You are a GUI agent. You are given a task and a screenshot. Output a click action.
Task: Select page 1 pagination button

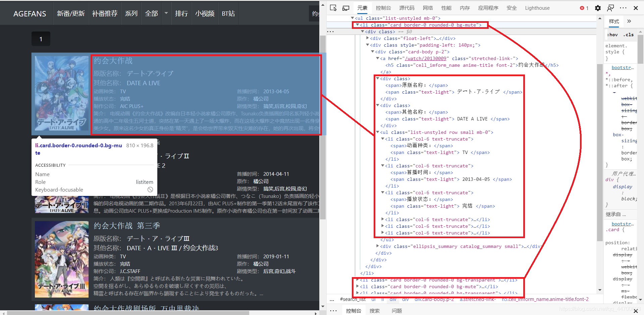(41, 39)
